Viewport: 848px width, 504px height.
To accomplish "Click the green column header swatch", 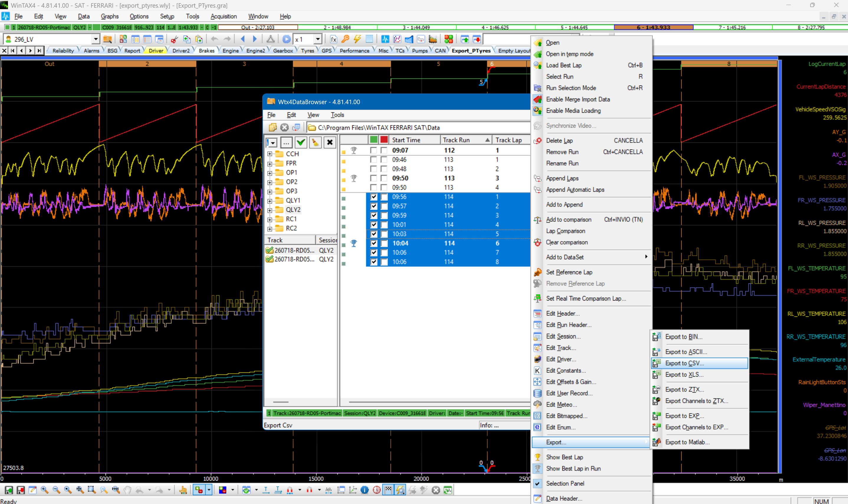I will coord(374,139).
